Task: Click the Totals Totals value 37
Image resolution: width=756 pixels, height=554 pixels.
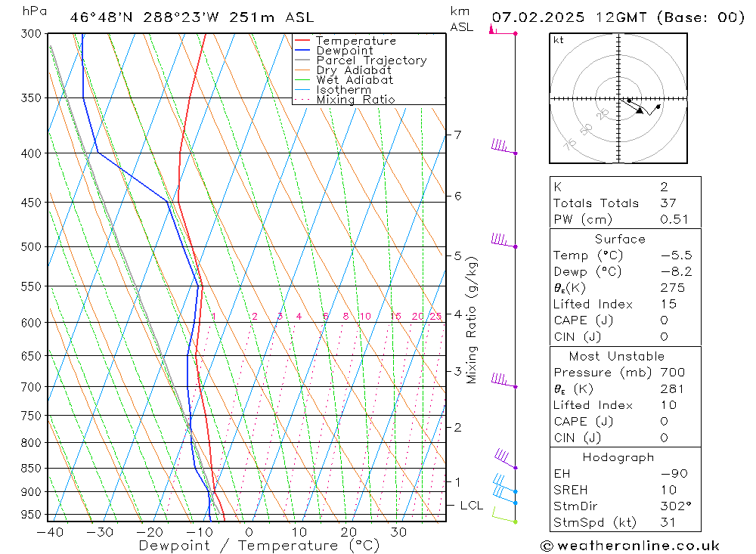Action: (x=669, y=203)
